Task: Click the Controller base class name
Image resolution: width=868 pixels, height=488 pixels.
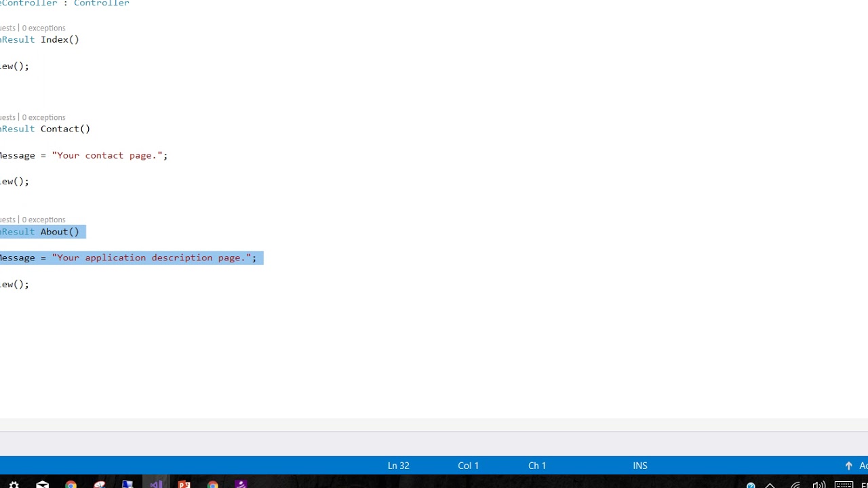Action: 101,3
